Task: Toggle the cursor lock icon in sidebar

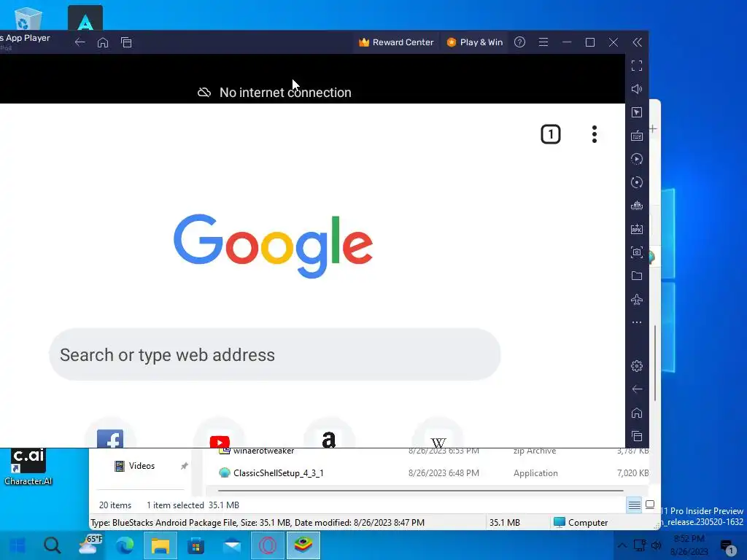Action: click(x=637, y=112)
